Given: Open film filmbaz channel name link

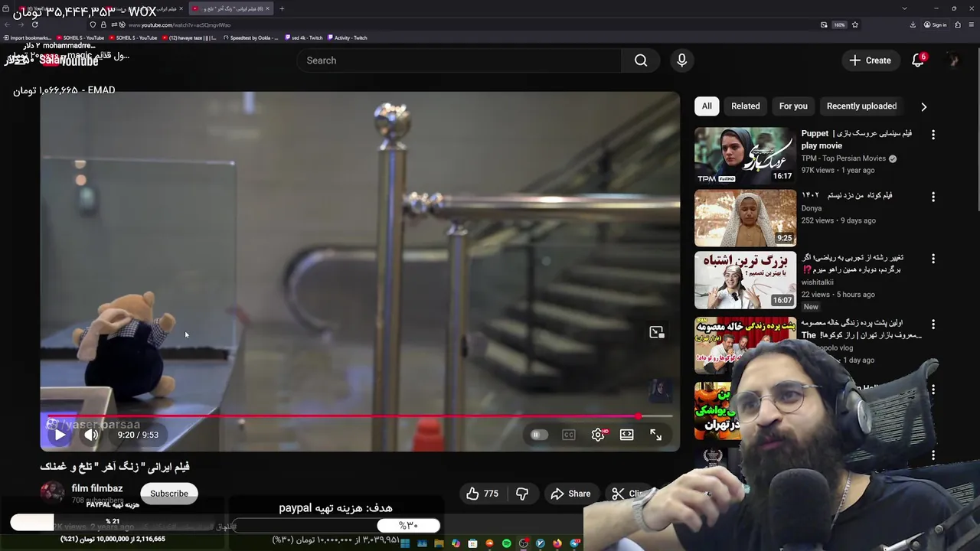Looking at the screenshot, I should click(97, 488).
